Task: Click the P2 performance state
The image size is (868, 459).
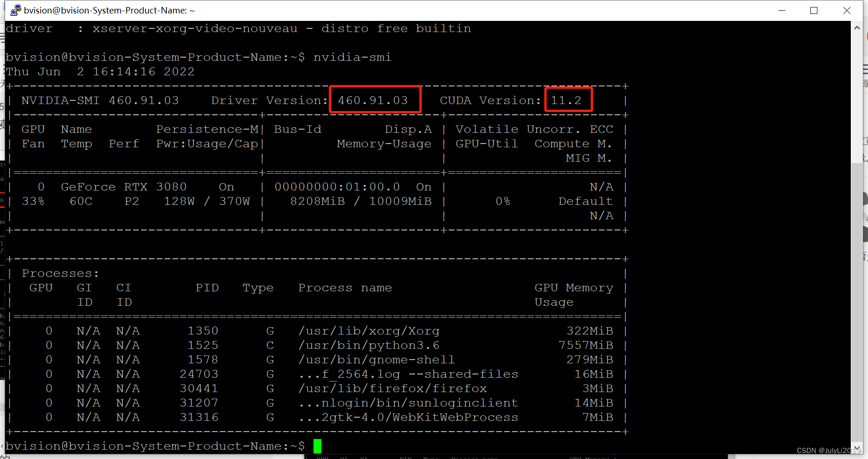Action: 132,201
